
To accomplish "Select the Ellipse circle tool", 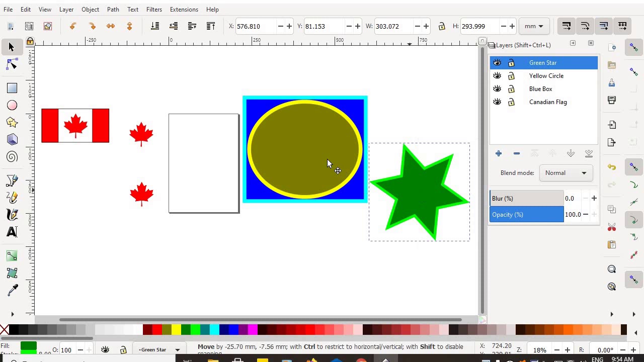I will pos(12,105).
